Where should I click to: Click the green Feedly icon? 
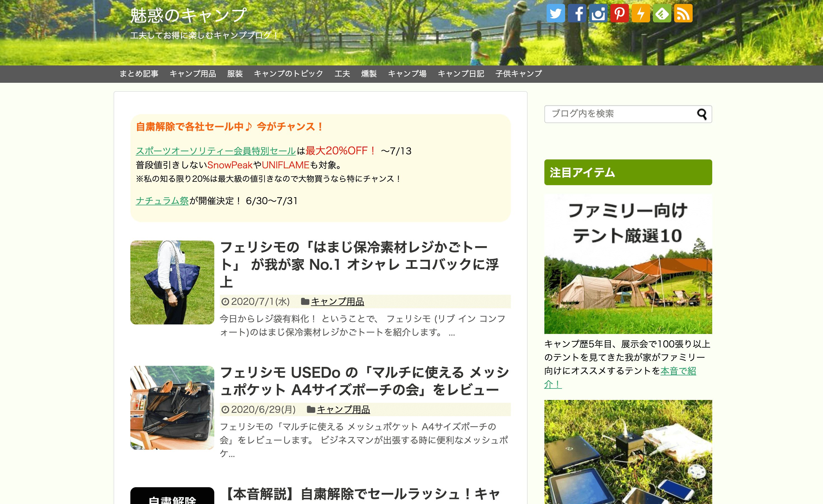(662, 13)
